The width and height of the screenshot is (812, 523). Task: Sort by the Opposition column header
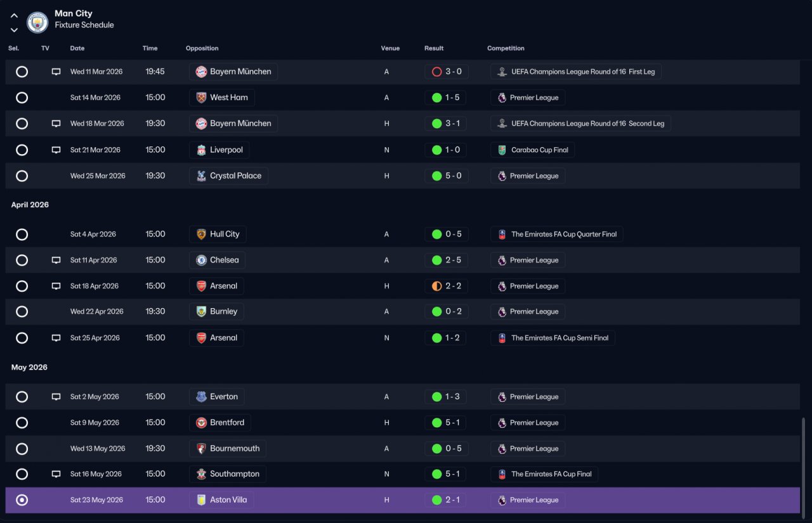pyautogui.click(x=202, y=48)
